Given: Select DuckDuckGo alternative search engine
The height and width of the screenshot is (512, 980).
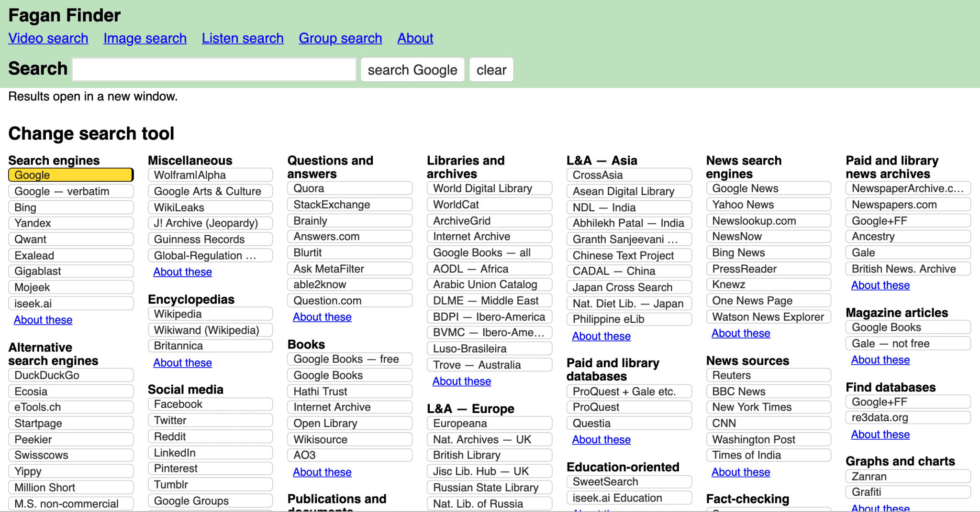Looking at the screenshot, I should 71,375.
